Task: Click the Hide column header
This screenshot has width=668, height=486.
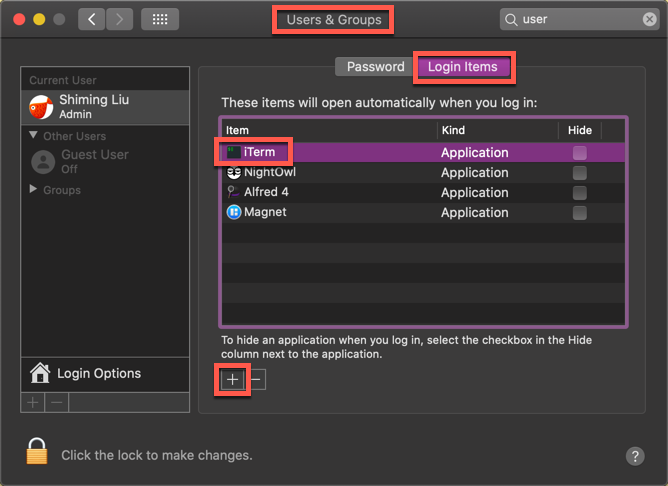Action: tap(580, 130)
